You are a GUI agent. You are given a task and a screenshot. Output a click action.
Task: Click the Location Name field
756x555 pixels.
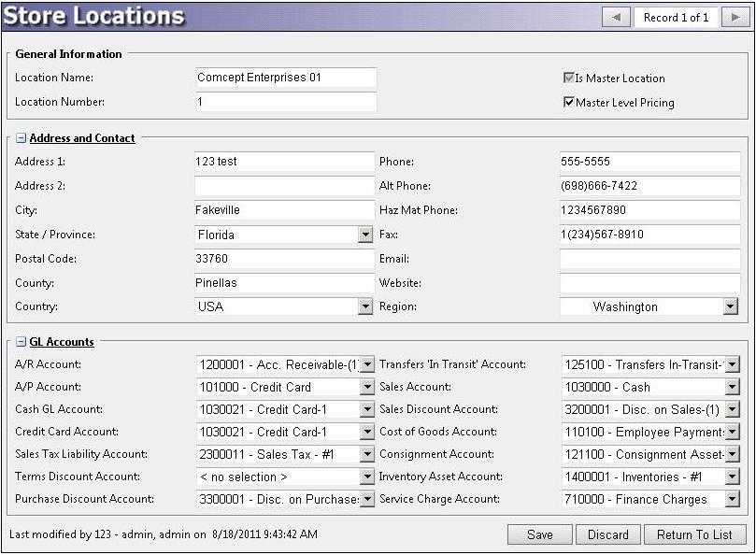pos(285,78)
